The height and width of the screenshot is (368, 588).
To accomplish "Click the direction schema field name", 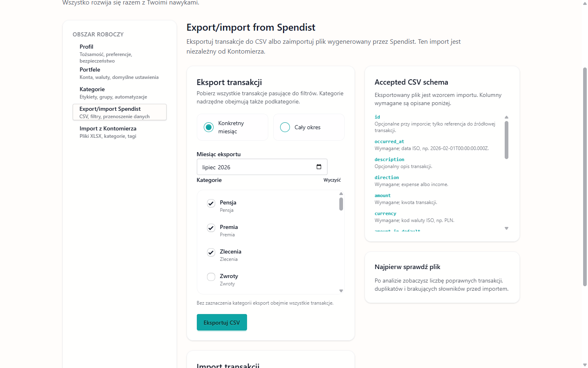I will (387, 177).
